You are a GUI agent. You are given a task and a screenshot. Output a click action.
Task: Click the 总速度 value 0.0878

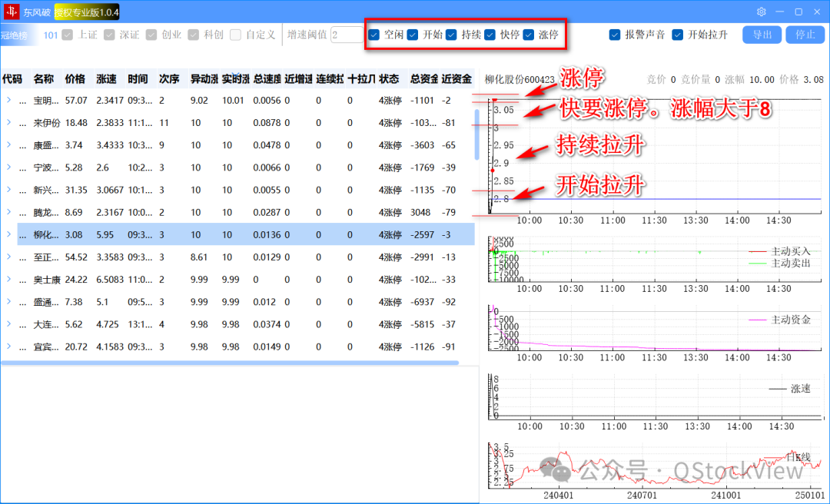pyautogui.click(x=267, y=123)
